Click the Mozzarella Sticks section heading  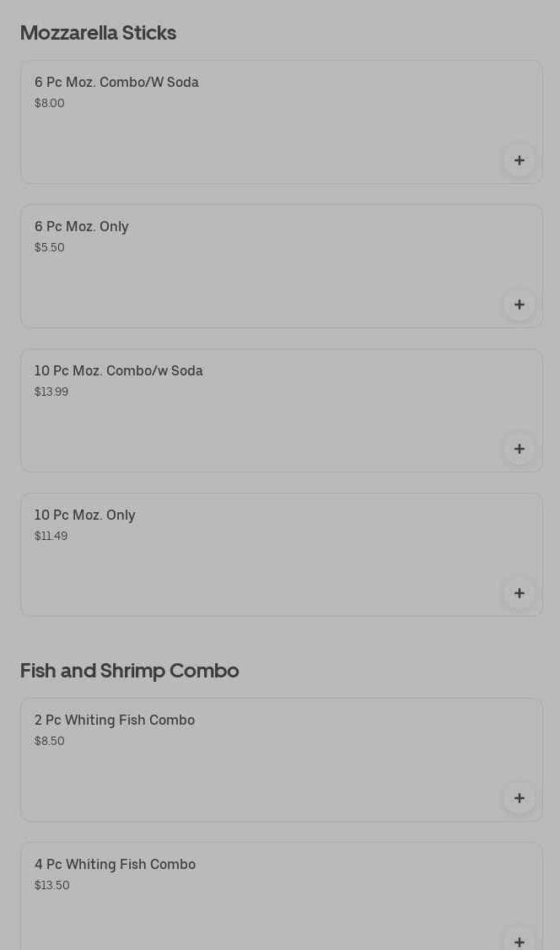tap(98, 33)
